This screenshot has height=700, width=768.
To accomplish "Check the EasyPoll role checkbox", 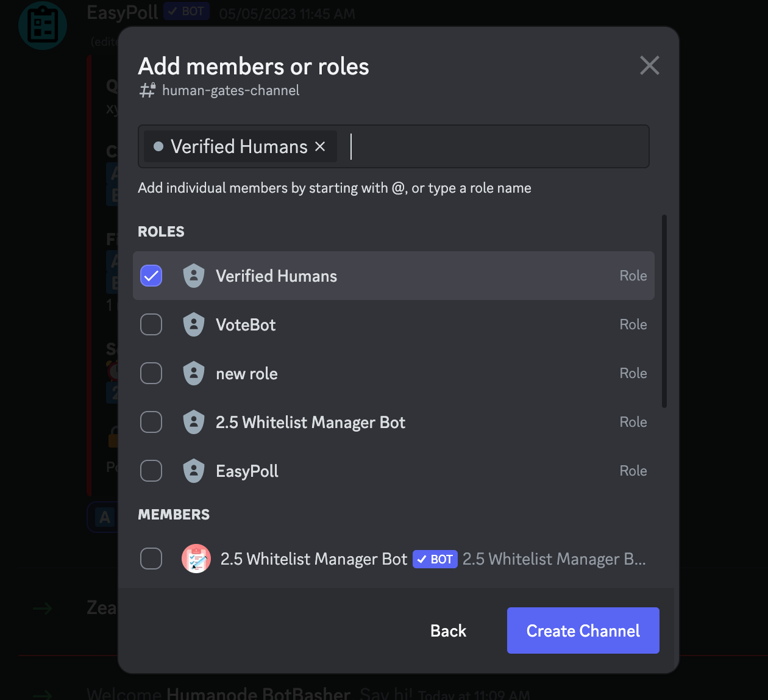I will coord(151,471).
